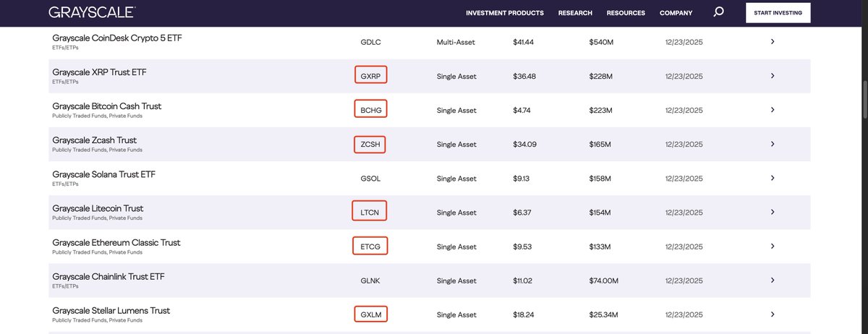Screen dimensions: 868x334
Task: Click the GXRP ticker symbol
Action: coord(370,76)
